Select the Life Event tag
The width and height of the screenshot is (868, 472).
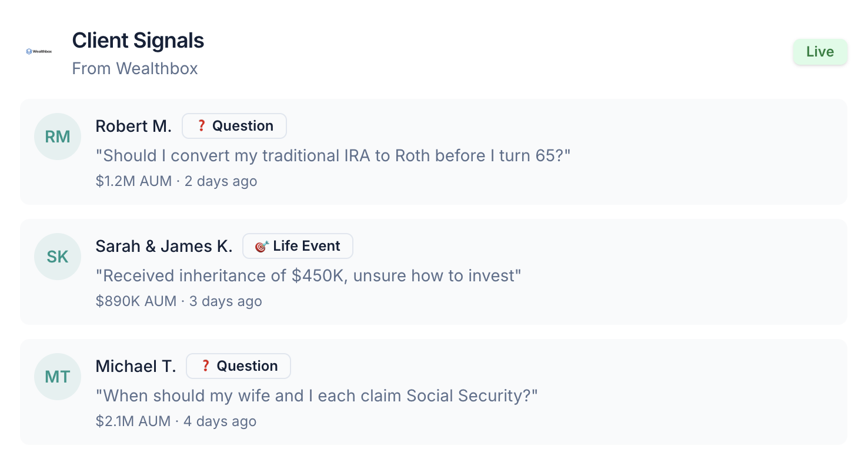[298, 246]
